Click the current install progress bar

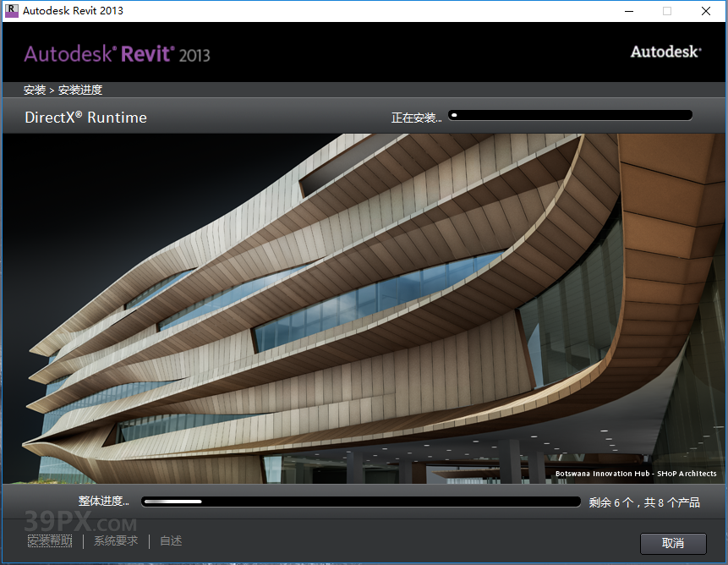pos(570,115)
